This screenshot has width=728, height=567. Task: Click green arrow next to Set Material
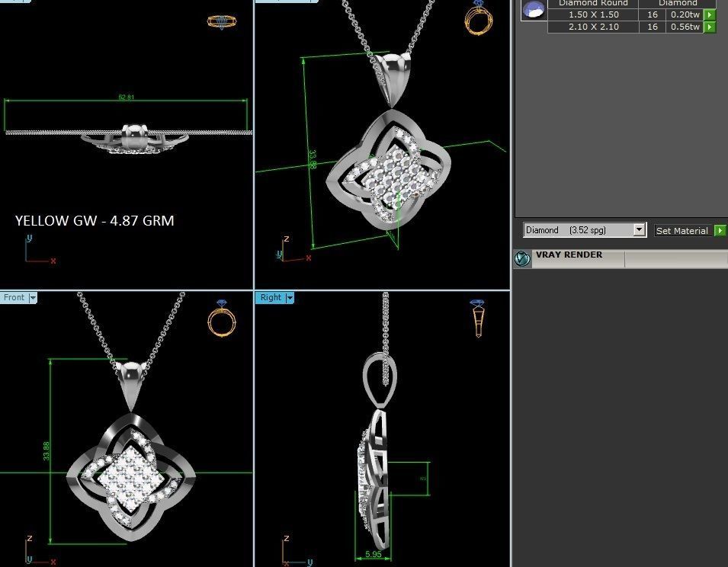pyautogui.click(x=720, y=231)
